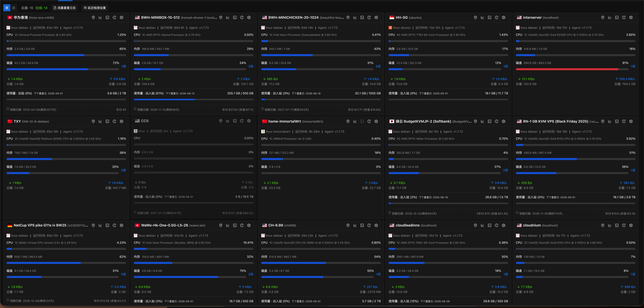Screen dimensions: 644x308
Task: Open the 华为香港 server title
Action: point(21,17)
